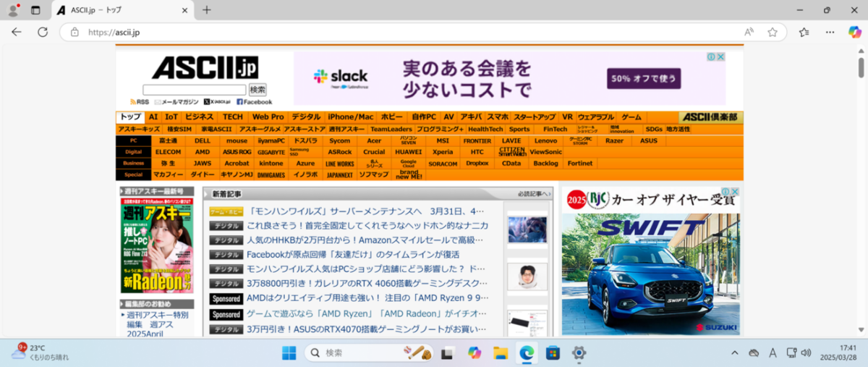Image resolution: width=868 pixels, height=367 pixels.
Task: Select the AI navigation tab
Action: [x=153, y=117]
